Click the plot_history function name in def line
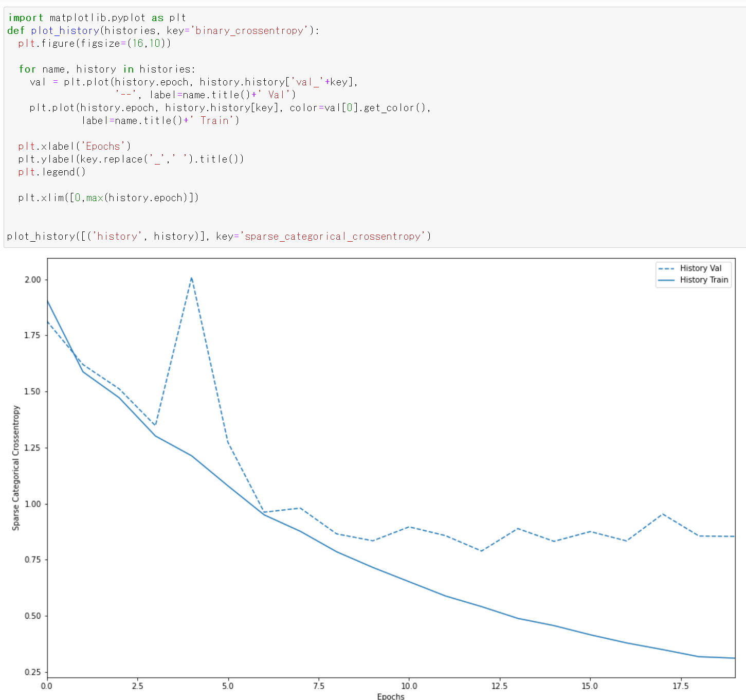Viewport: 746px width, 700px height. [65, 31]
